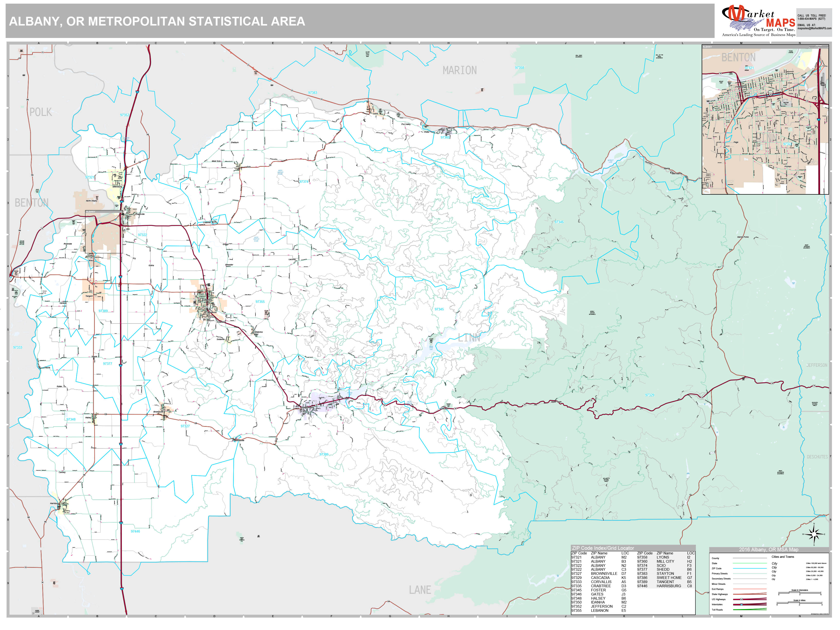The image size is (840, 630).
Task: Click the JEFFERSON county label
Action: click(x=816, y=365)
